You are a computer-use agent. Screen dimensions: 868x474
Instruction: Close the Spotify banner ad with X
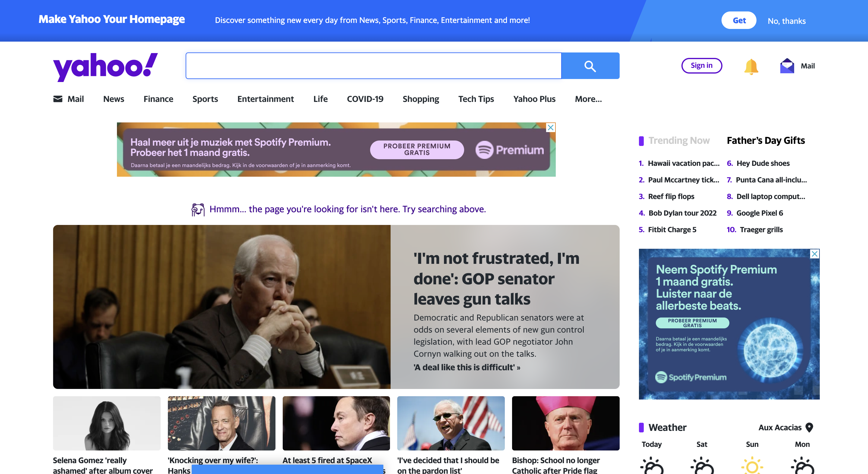click(x=550, y=128)
